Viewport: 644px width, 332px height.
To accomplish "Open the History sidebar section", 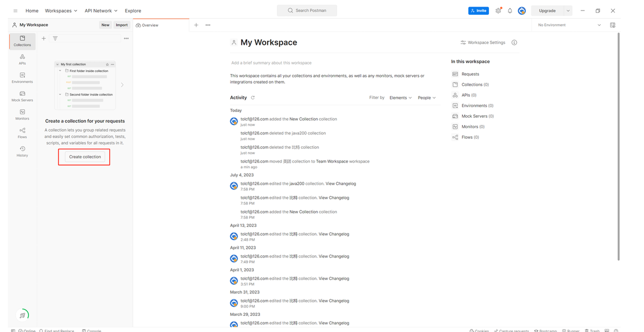I will [22, 152].
